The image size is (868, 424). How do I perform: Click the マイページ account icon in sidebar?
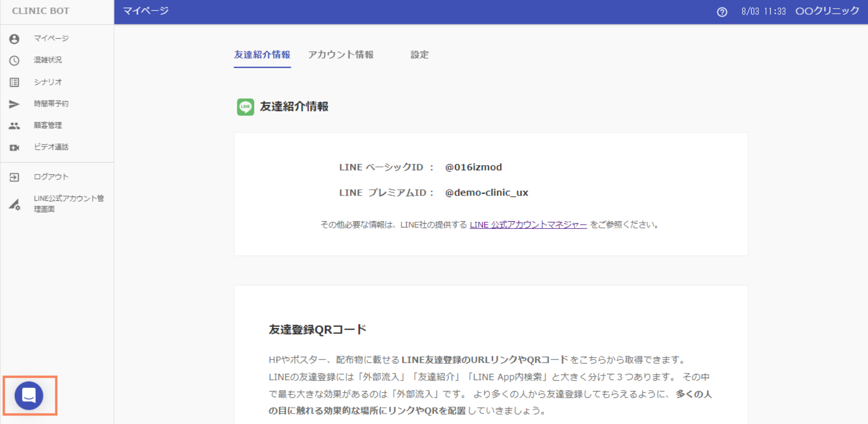(x=14, y=39)
